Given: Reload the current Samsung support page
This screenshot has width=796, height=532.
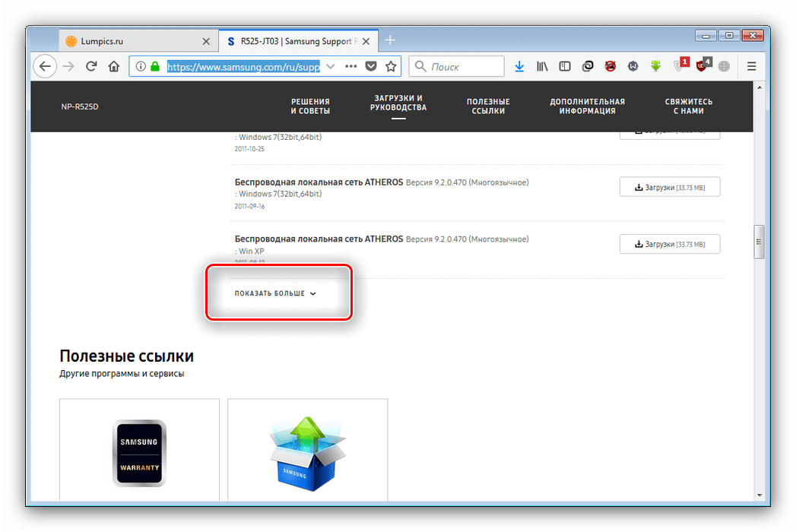Looking at the screenshot, I should 91,67.
